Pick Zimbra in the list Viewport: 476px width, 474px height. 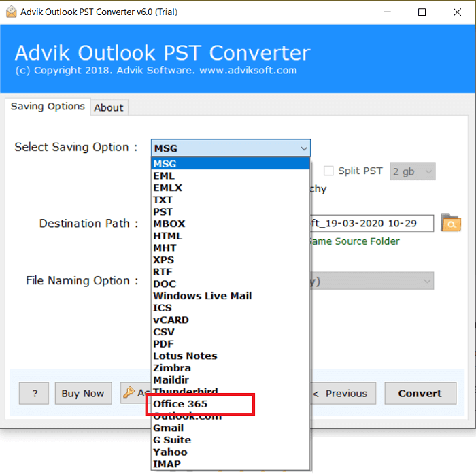[231, 368]
